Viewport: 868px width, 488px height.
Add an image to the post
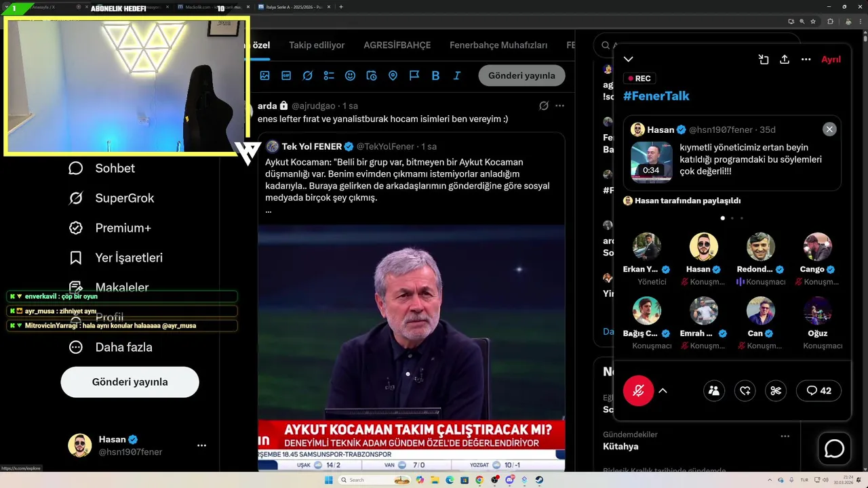tap(264, 76)
